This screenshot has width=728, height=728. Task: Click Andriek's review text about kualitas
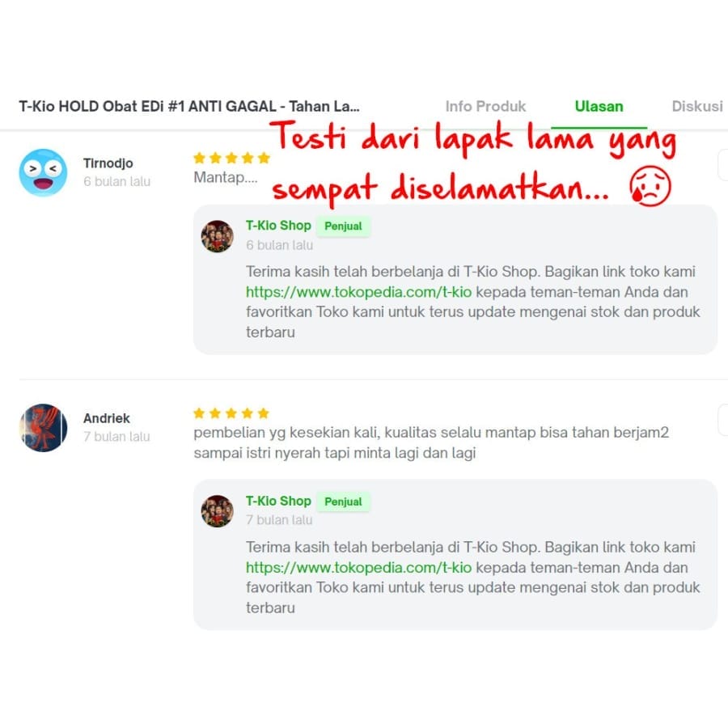coord(431,442)
